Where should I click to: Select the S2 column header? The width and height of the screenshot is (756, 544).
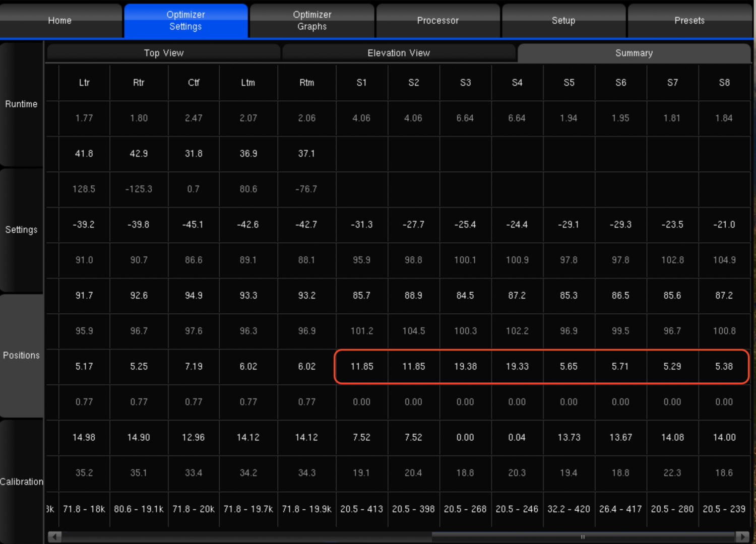[x=414, y=83]
